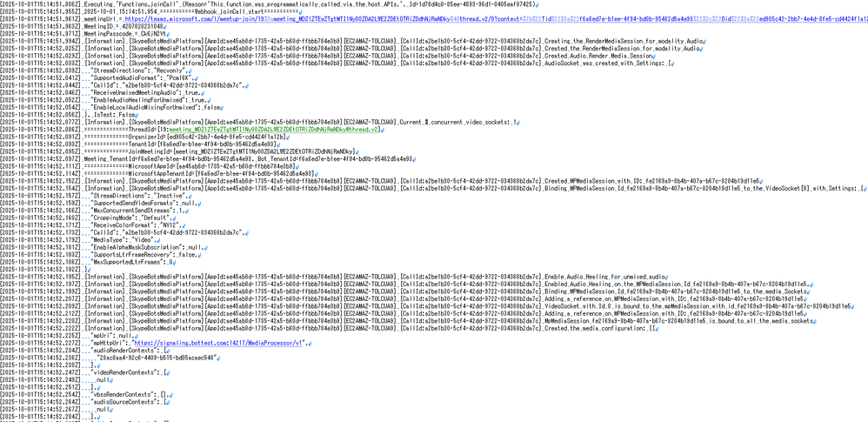Click the "IsTest: False" text
This screenshot has height=422, width=868.
[113, 114]
